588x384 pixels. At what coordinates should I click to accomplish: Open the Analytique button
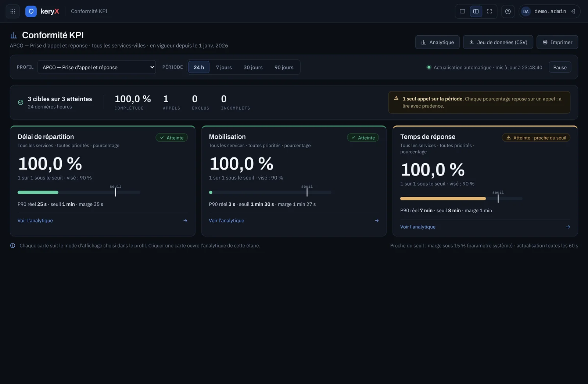point(437,42)
